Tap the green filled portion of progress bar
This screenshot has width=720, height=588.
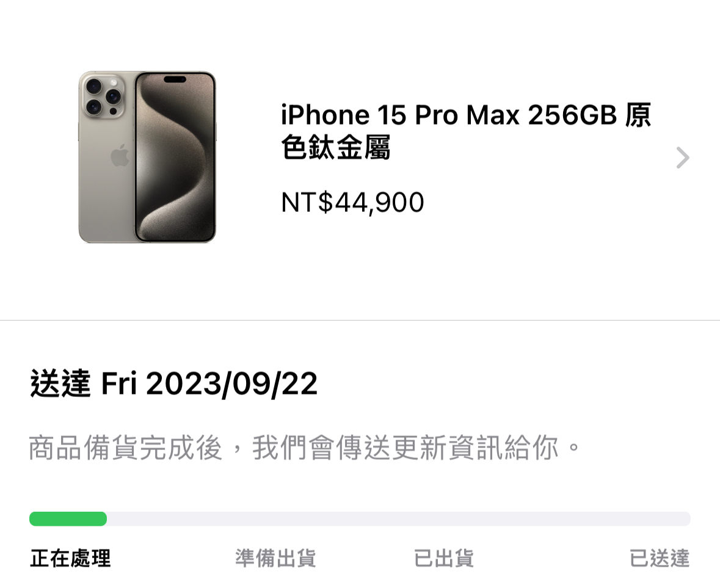[68, 518]
